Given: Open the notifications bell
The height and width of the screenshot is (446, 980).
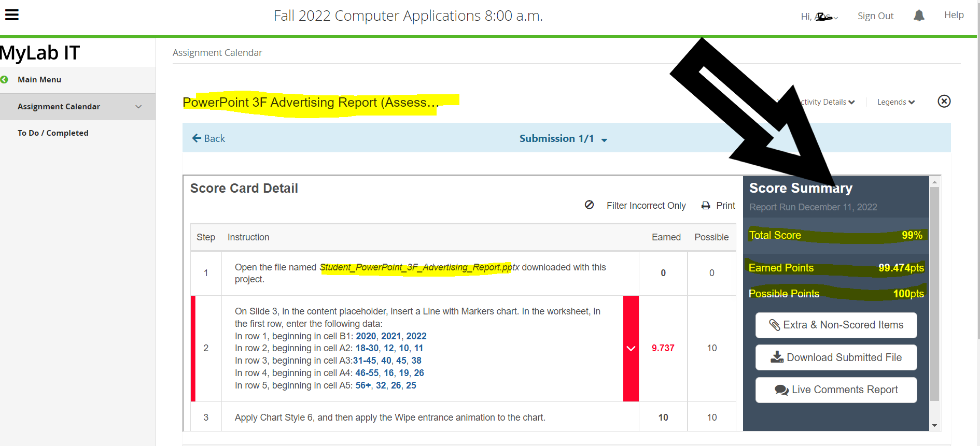Looking at the screenshot, I should pyautogui.click(x=919, y=16).
